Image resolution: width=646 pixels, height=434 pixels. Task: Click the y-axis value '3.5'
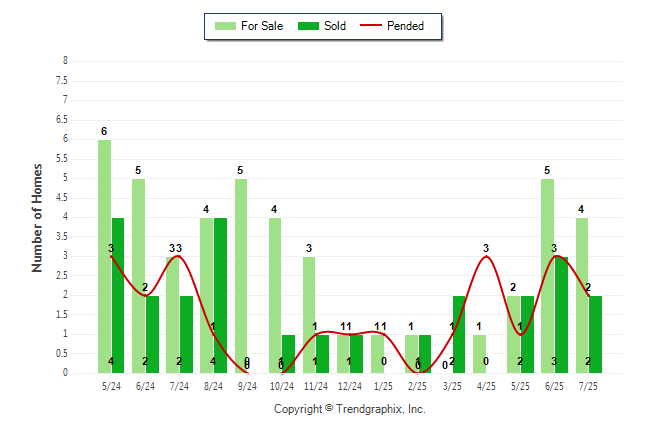62,237
